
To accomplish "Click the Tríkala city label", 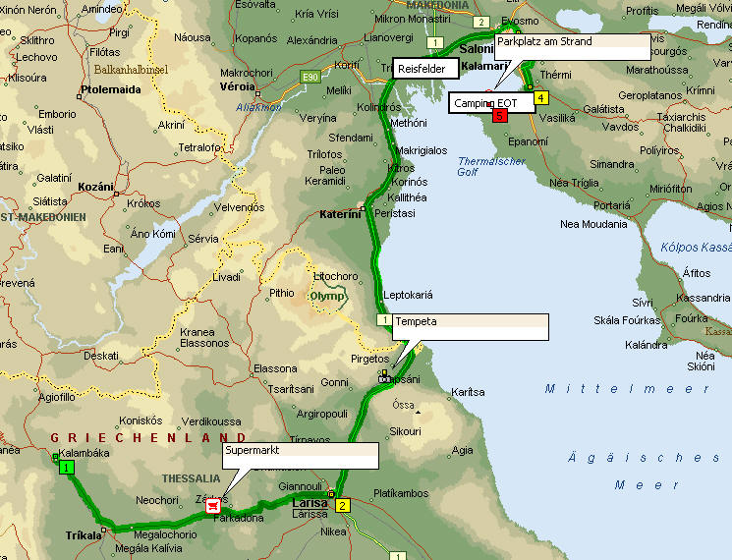I will pyautogui.click(x=84, y=534).
